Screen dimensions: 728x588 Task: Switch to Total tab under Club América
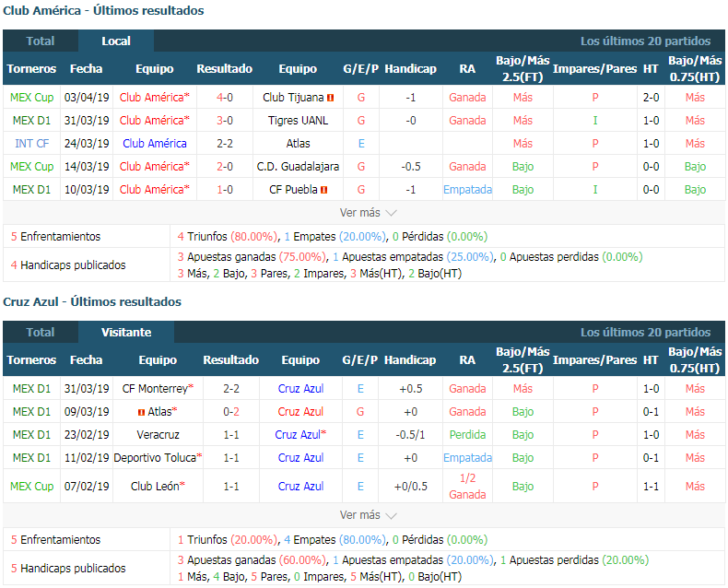pyautogui.click(x=41, y=41)
